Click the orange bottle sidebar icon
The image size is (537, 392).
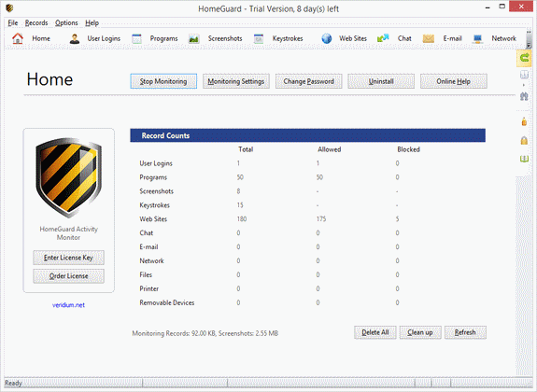[524, 121]
